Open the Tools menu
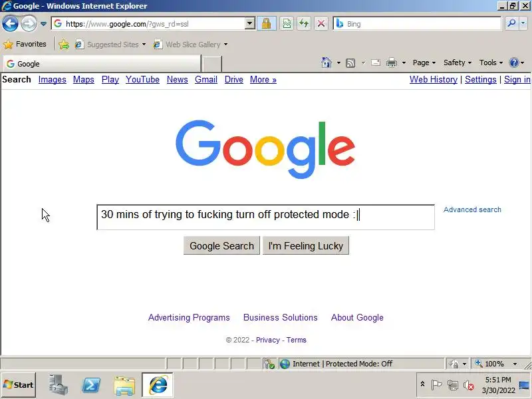 coord(491,63)
